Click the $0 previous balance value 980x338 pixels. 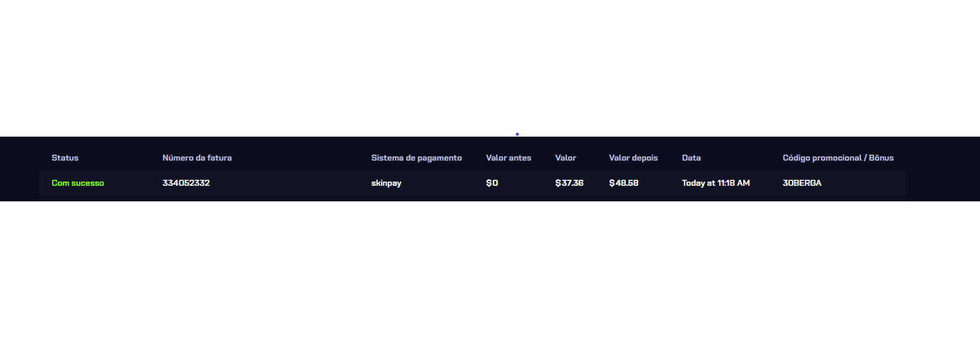pos(492,183)
